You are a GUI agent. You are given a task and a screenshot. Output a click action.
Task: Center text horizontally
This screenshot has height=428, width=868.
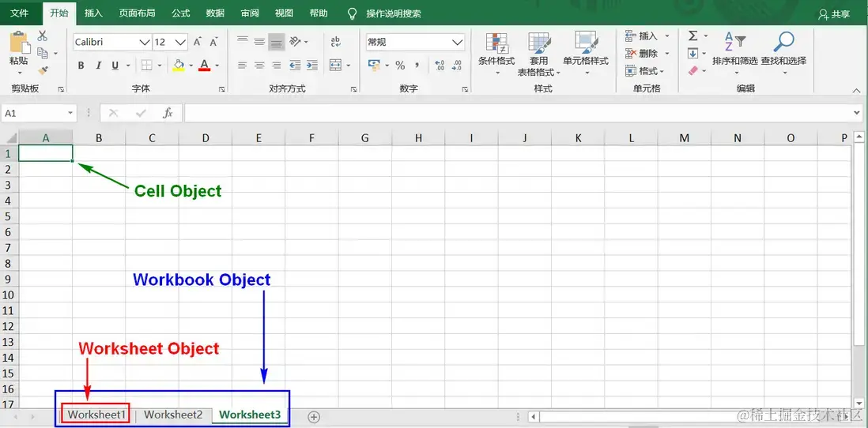tap(259, 66)
